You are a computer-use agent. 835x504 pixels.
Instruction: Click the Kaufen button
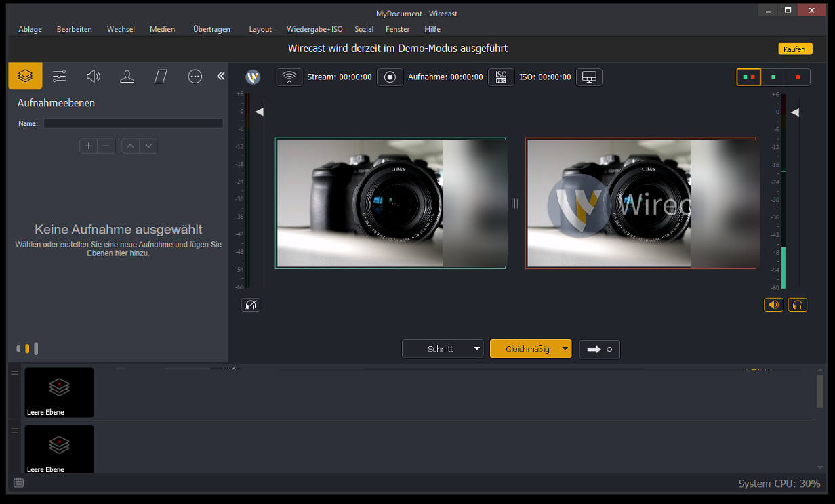[x=794, y=49]
